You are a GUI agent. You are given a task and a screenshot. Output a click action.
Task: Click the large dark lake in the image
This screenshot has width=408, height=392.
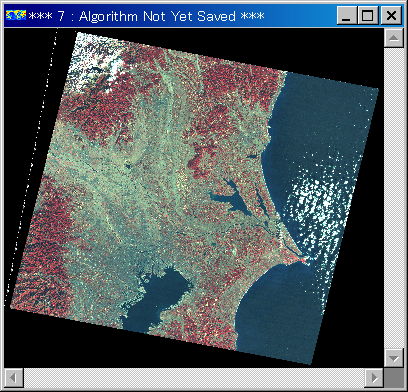tap(233, 199)
